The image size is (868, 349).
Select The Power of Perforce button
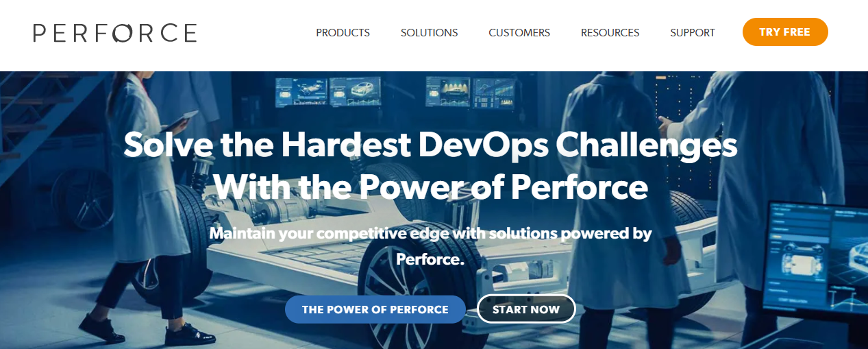375,309
